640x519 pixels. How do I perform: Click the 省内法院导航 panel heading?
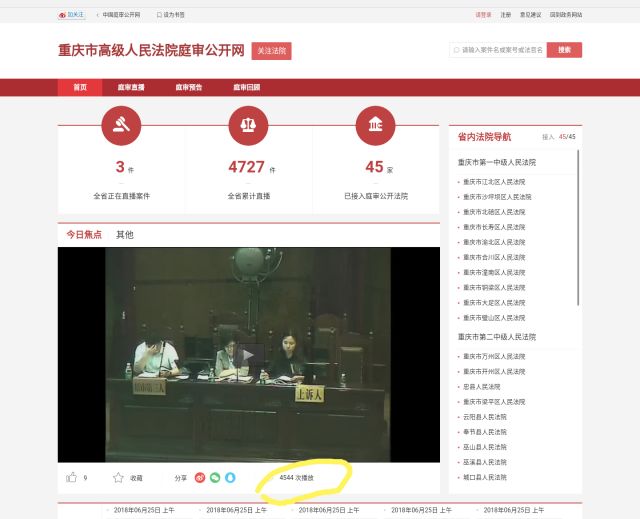point(484,137)
